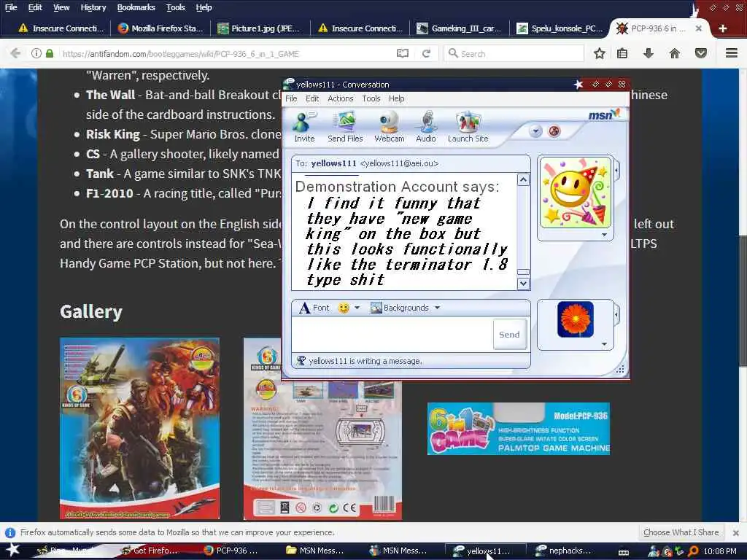Click your orange flower display picture

pyautogui.click(x=575, y=319)
